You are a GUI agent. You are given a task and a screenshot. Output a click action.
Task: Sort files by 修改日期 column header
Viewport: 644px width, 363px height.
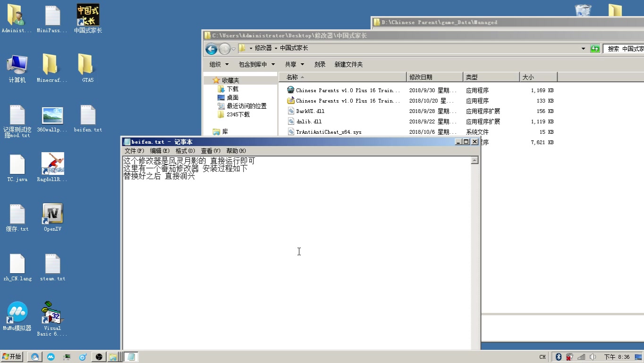click(x=435, y=77)
